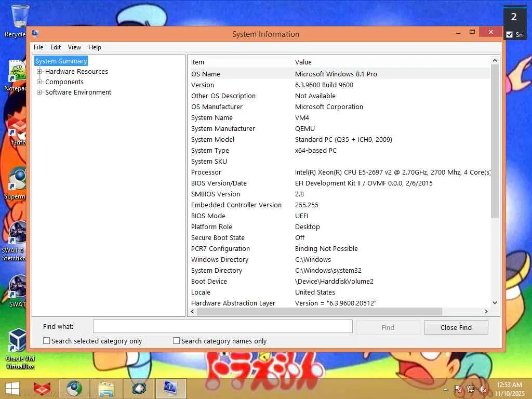The height and width of the screenshot is (399, 532).
Task: Click the horizontal scrollbar thumb
Action: [320, 311]
